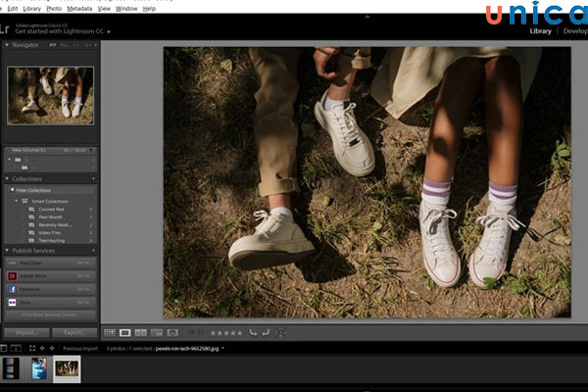Collapse the Navigator panel

7,45
